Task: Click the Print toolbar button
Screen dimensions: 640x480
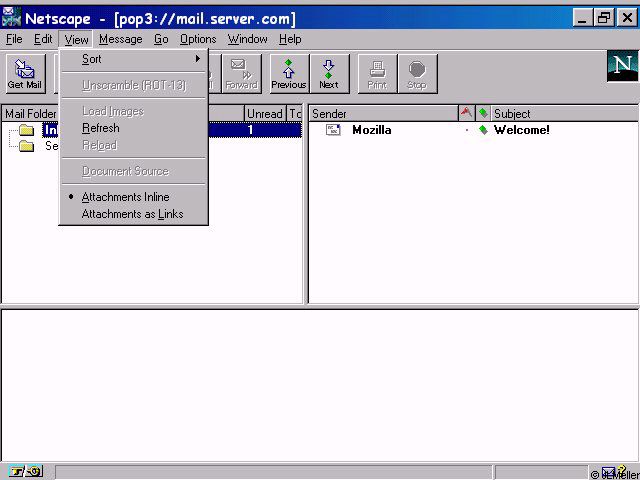Action: pyautogui.click(x=378, y=74)
